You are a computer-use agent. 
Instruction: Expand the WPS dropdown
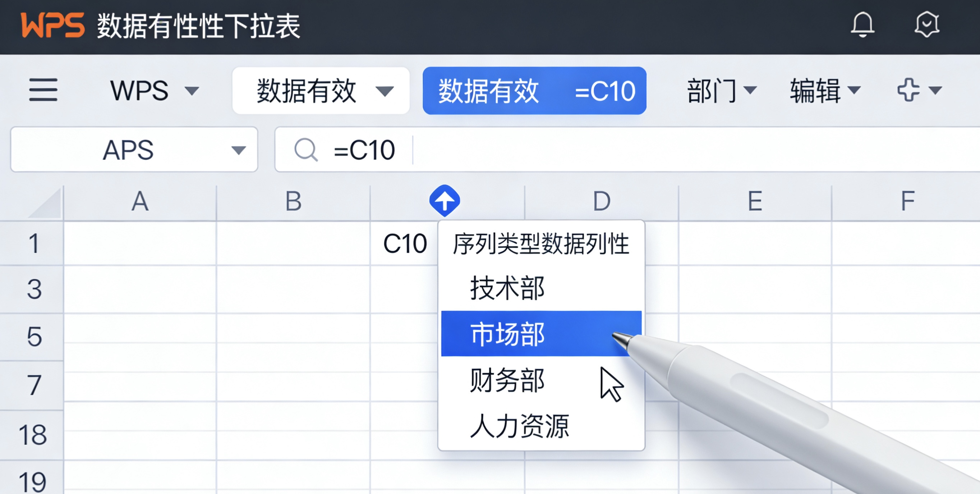coord(154,90)
